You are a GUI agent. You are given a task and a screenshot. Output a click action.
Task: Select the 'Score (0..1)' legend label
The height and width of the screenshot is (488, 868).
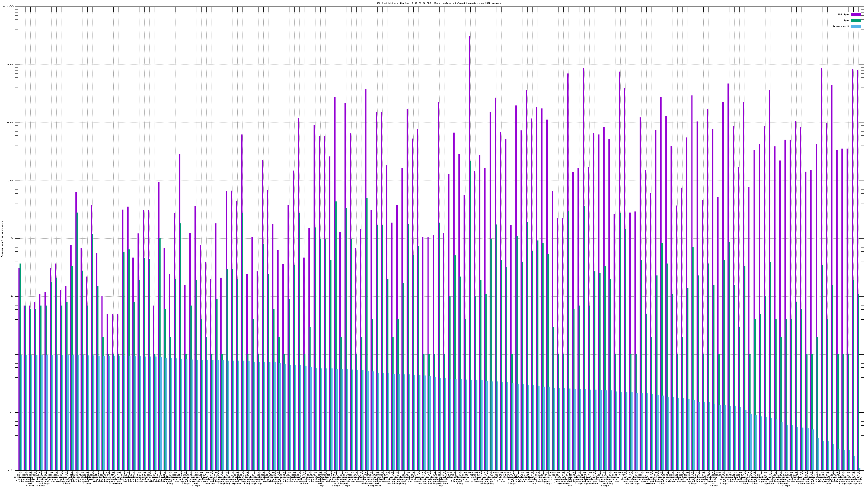841,26
